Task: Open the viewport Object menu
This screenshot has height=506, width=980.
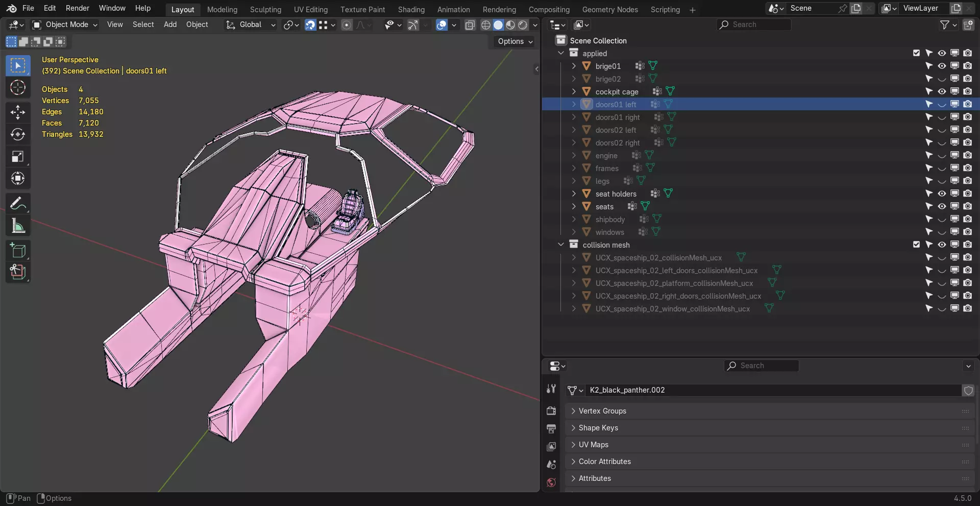Action: click(197, 25)
